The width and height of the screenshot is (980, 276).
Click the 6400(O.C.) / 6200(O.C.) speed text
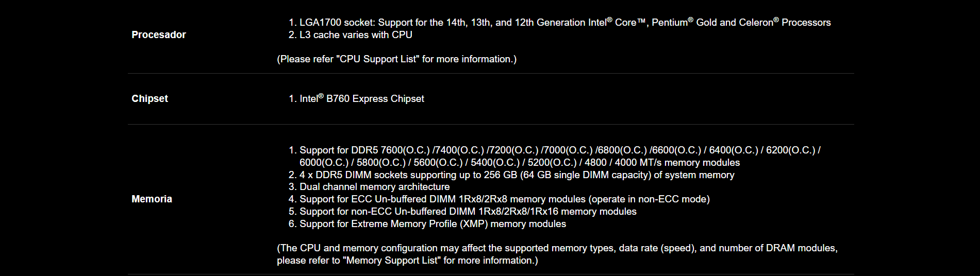pos(762,150)
